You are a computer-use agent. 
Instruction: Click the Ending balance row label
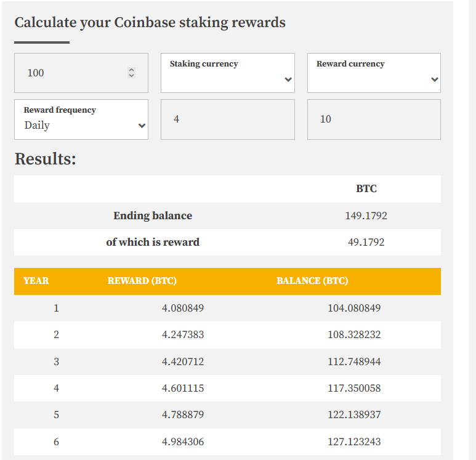click(x=153, y=216)
